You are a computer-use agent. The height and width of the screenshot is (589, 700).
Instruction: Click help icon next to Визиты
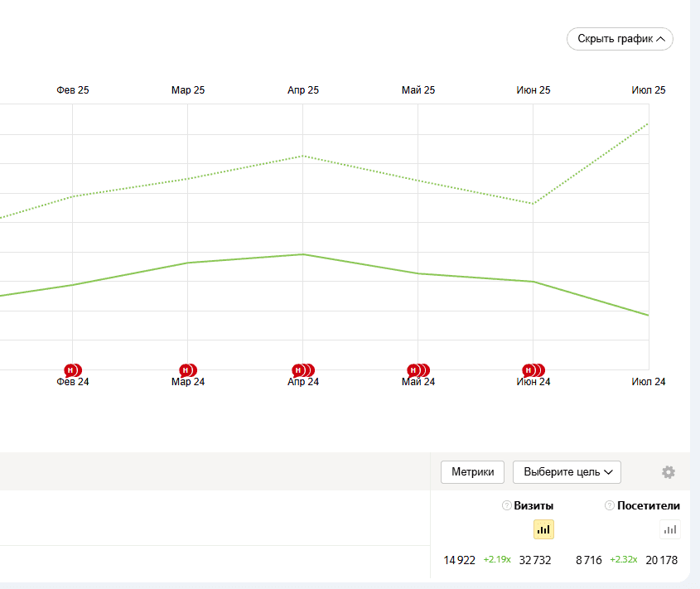(x=506, y=505)
